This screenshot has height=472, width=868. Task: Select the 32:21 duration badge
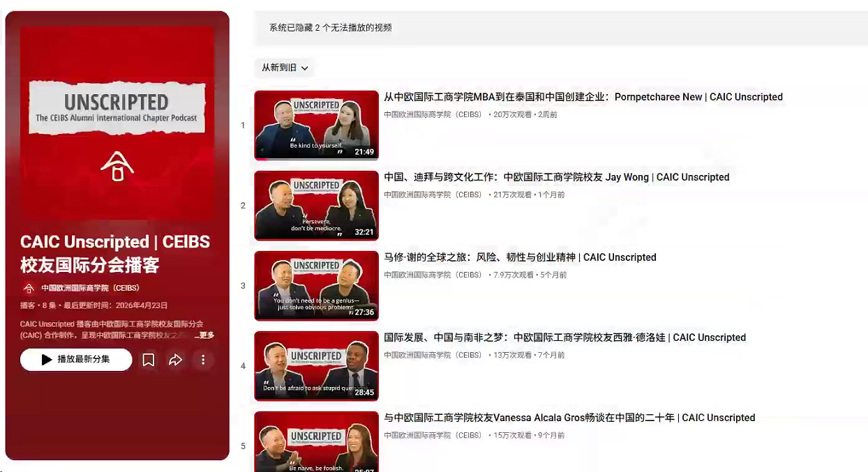point(364,232)
